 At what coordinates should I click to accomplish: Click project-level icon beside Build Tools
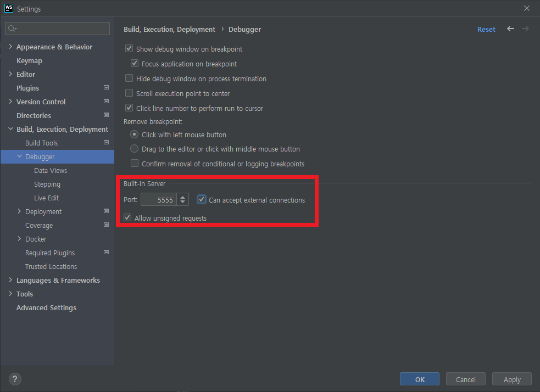click(x=107, y=143)
